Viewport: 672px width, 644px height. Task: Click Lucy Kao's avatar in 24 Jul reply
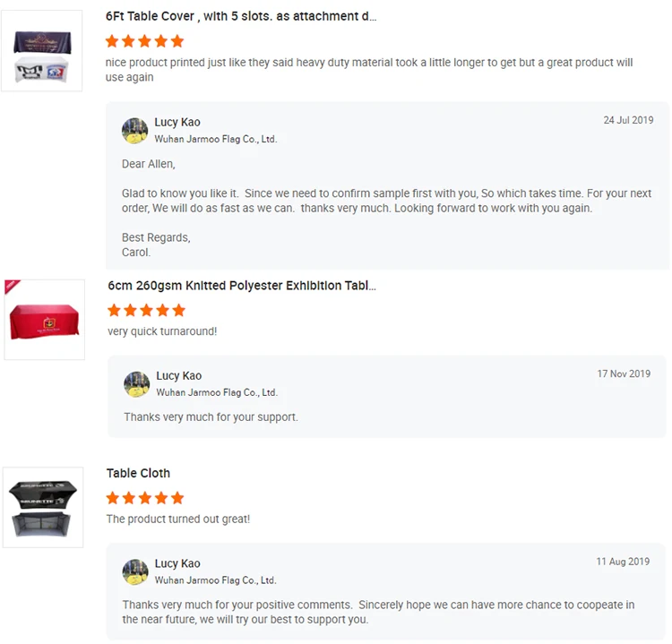[135, 131]
